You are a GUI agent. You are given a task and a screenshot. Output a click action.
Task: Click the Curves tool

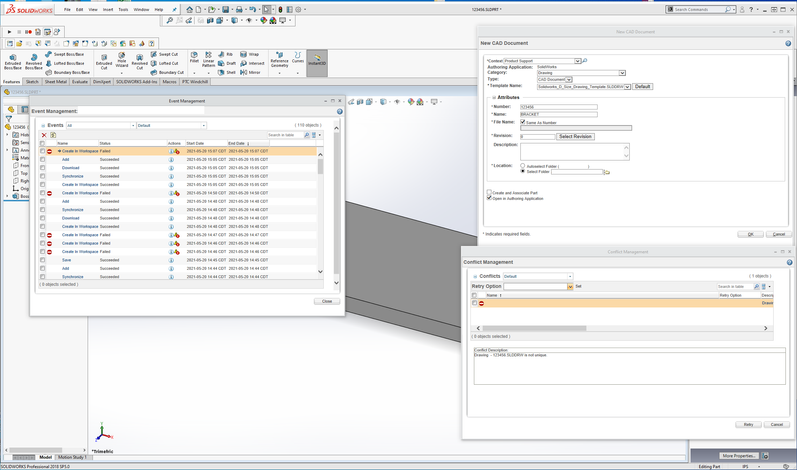[298, 59]
